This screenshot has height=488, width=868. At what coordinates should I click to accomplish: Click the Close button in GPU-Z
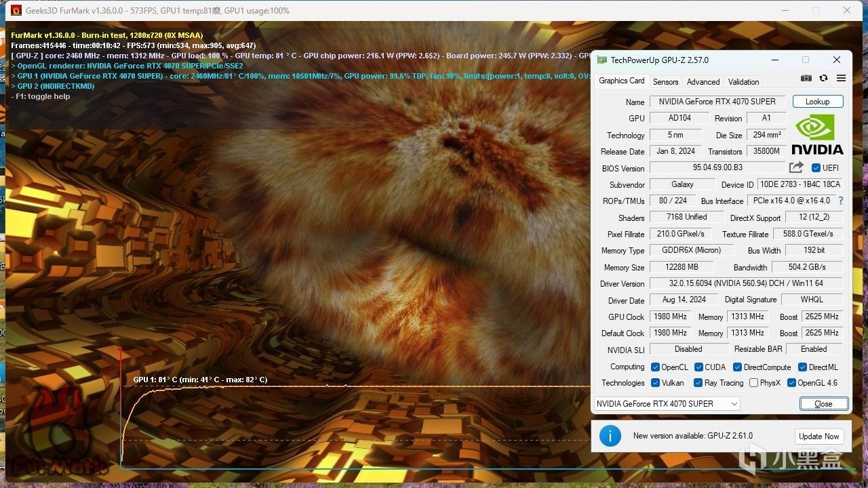(824, 404)
